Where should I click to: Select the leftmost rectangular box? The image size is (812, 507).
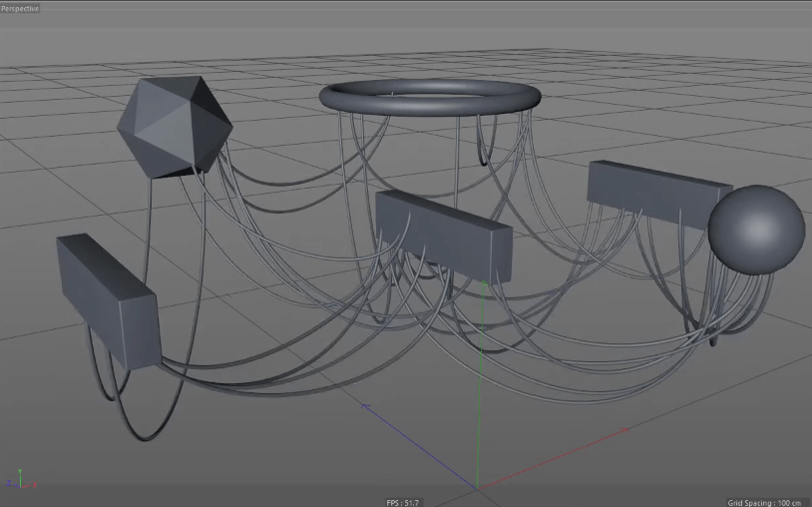pyautogui.click(x=109, y=300)
